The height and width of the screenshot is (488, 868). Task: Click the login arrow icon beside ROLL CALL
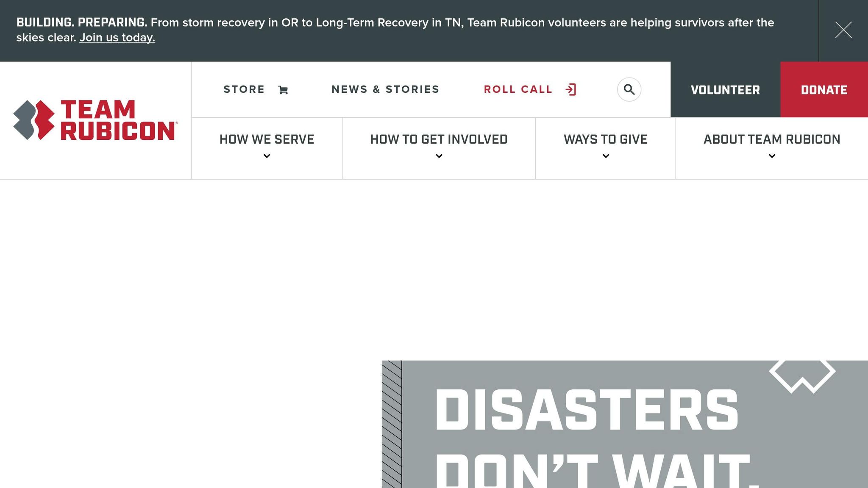(x=571, y=89)
